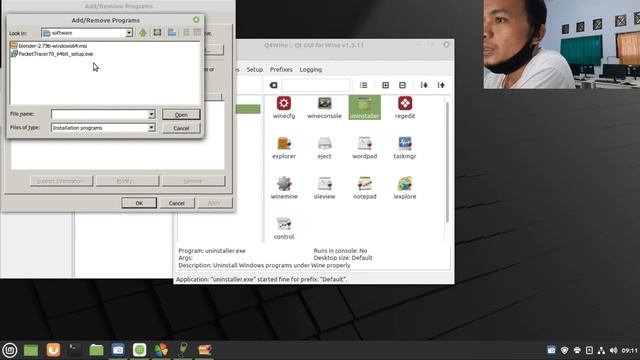Open the network icon in the system tray
Viewport: 640px width, 360px height.
[601, 350]
